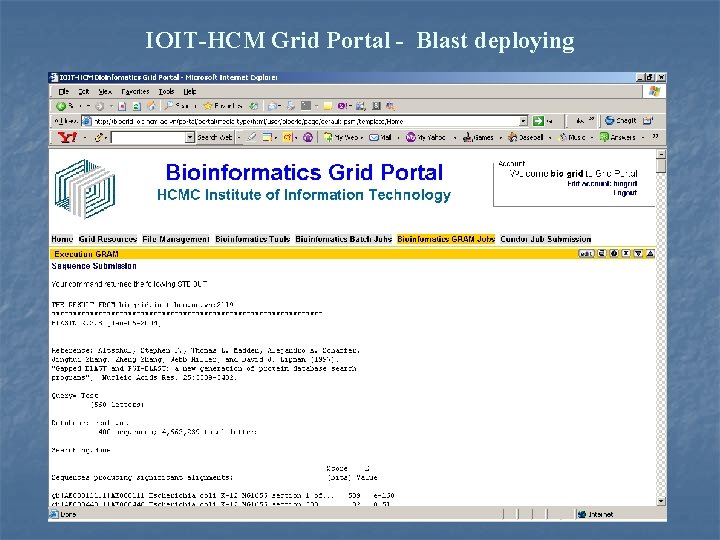This screenshot has height=540, width=720.
Task: Switch to the Grid Resources tab
Action: point(108,239)
